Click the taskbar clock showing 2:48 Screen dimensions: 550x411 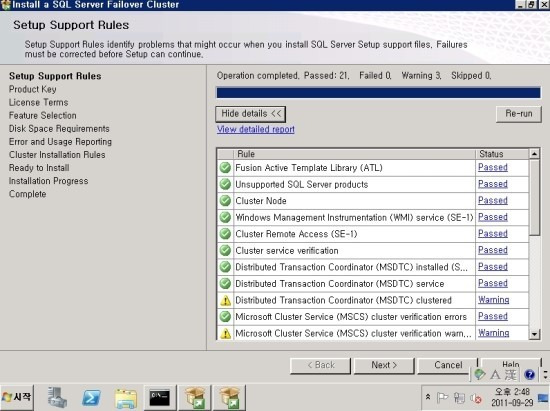click(512, 397)
